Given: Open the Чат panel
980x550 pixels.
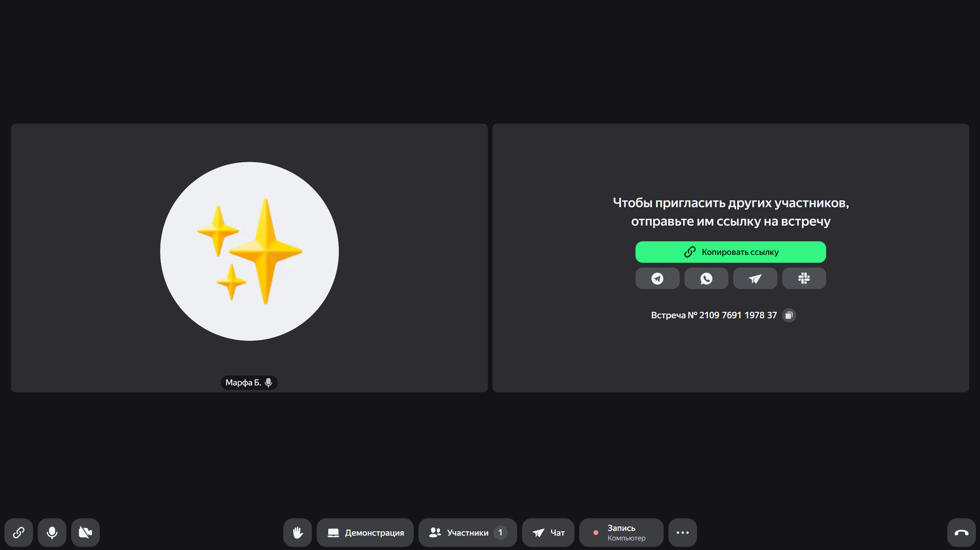Looking at the screenshot, I should pyautogui.click(x=548, y=532).
